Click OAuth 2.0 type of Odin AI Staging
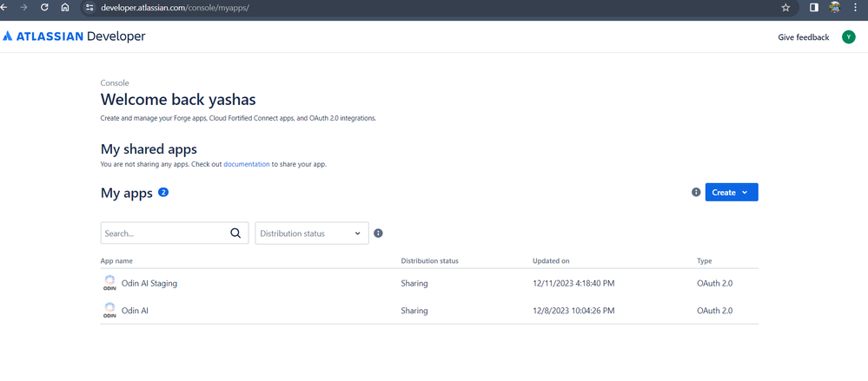 715,283
